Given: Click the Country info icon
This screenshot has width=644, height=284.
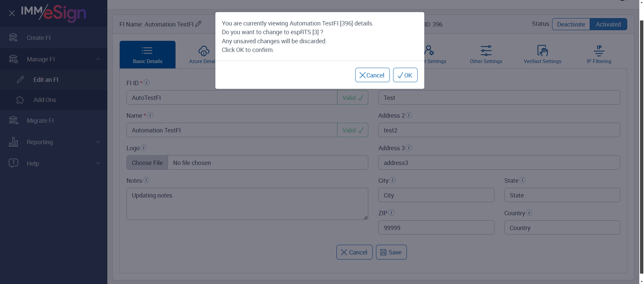Looking at the screenshot, I should click(529, 213).
